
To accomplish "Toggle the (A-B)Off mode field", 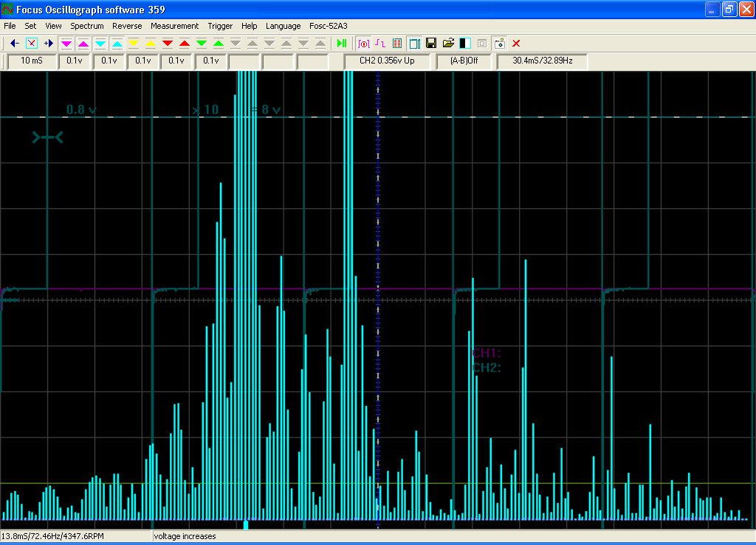I will click(464, 61).
